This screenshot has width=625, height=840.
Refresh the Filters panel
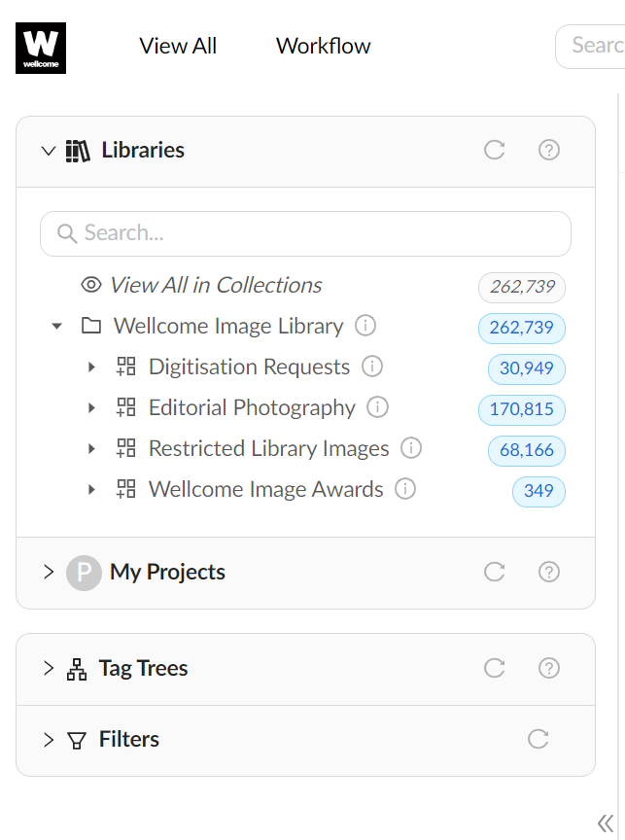tap(538, 739)
